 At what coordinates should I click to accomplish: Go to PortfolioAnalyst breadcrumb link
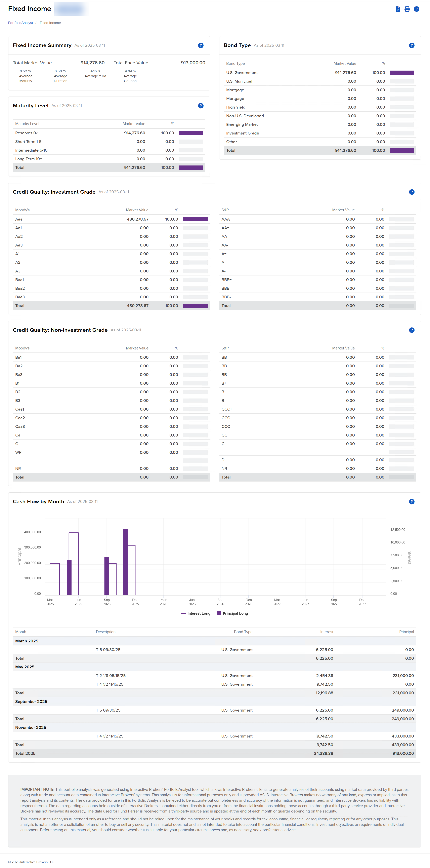[20, 23]
